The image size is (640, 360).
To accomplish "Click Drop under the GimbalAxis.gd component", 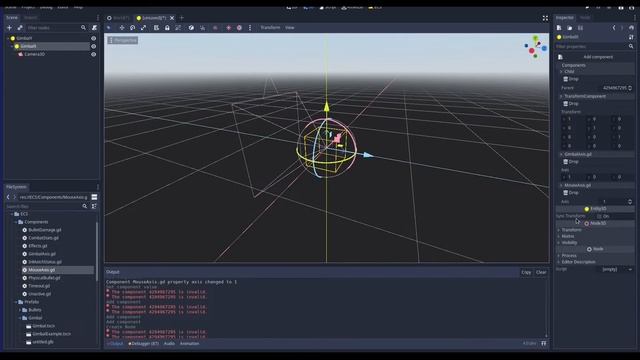I will pyautogui.click(x=571, y=162).
